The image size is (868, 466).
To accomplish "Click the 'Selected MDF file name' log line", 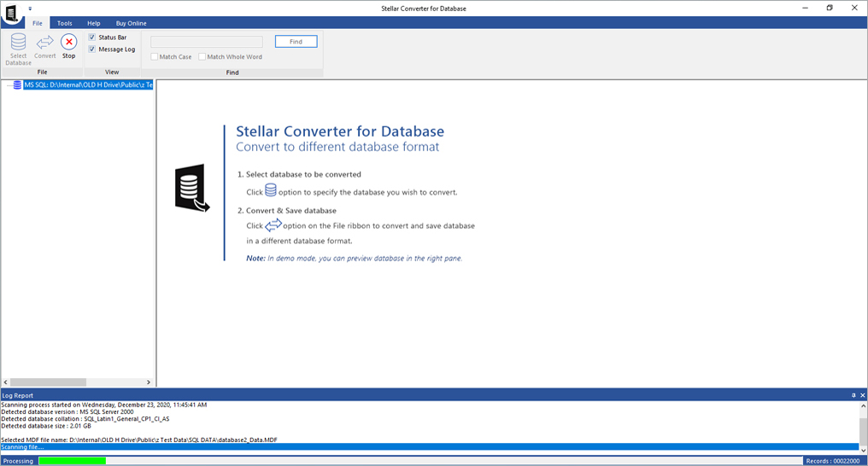I will pos(139,440).
